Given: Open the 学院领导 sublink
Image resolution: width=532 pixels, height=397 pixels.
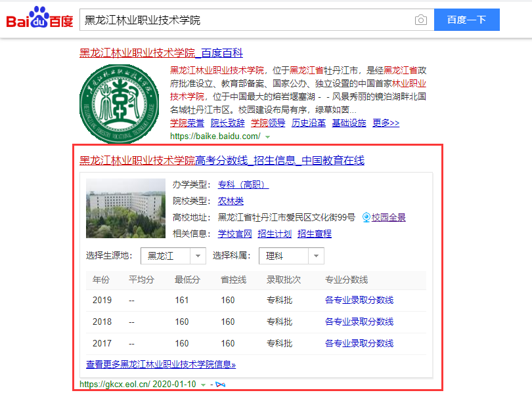Looking at the screenshot, I should tap(268, 123).
